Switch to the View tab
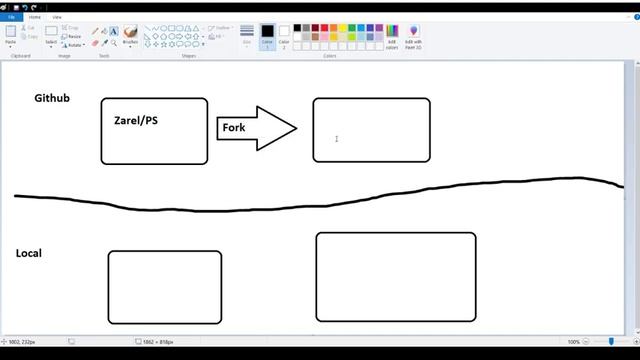Viewport: 640px width, 360px height. (x=57, y=17)
